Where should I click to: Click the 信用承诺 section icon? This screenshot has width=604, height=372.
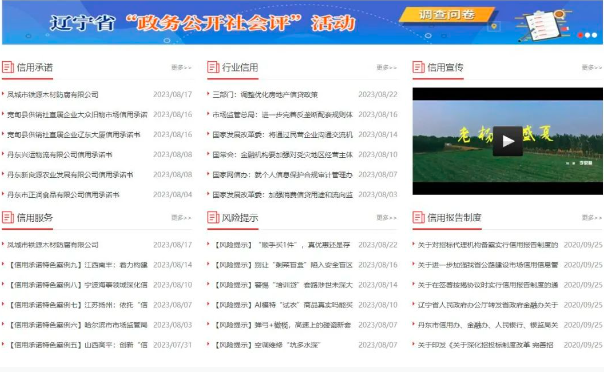tap(8, 67)
